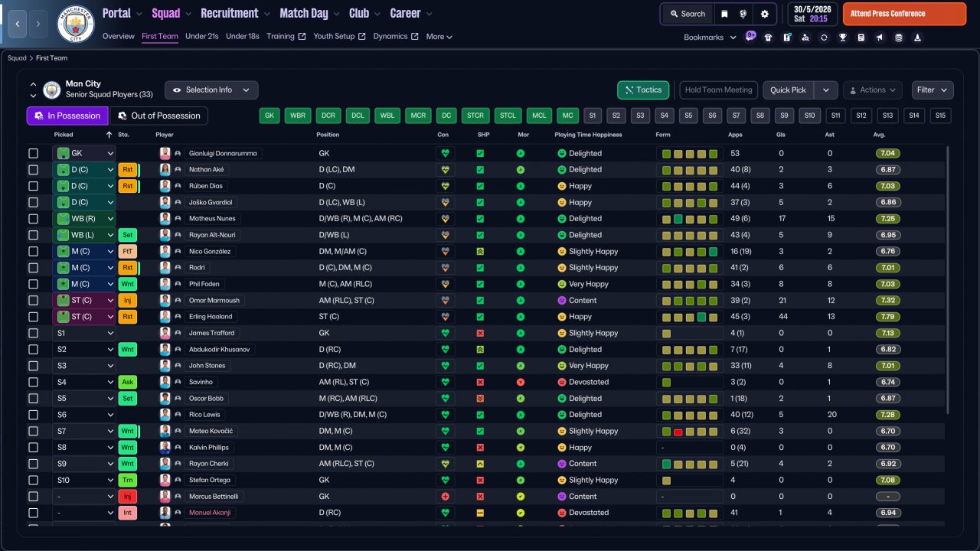Switch to the Out of Possession tab
980x551 pixels.
pos(159,116)
